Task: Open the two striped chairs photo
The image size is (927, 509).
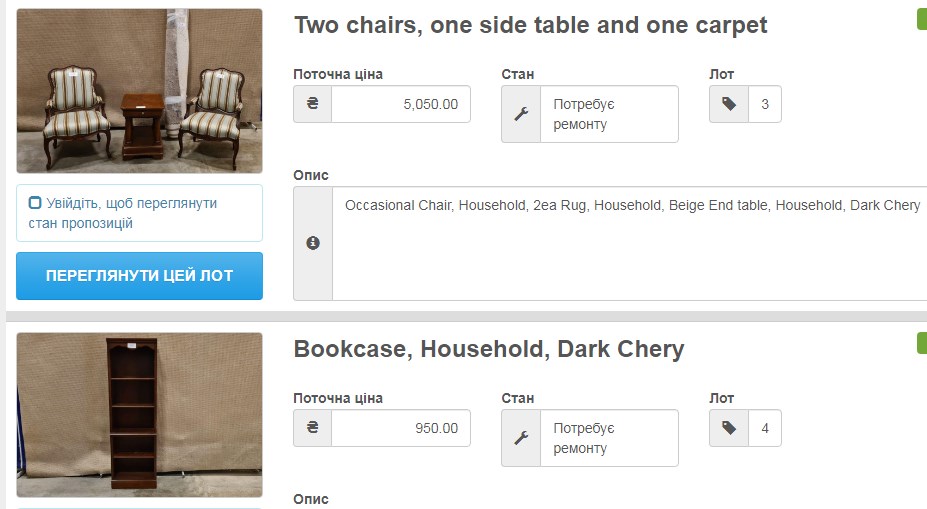Action: (139, 91)
